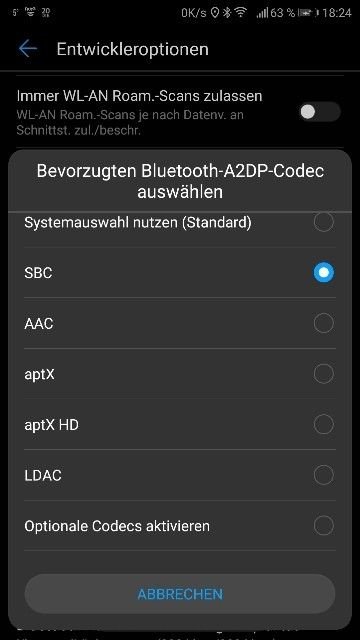
Task: Tap the LDAC list entry label
Action: (x=43, y=476)
